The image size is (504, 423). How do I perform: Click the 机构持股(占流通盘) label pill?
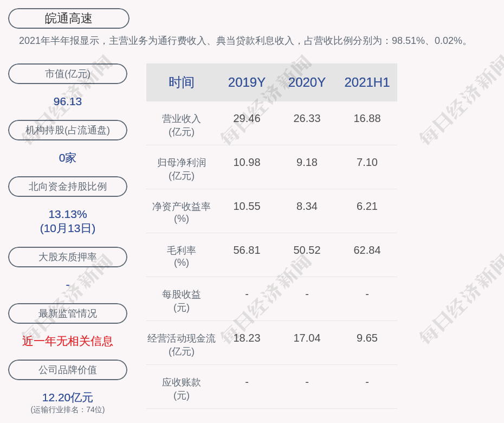tap(68, 130)
